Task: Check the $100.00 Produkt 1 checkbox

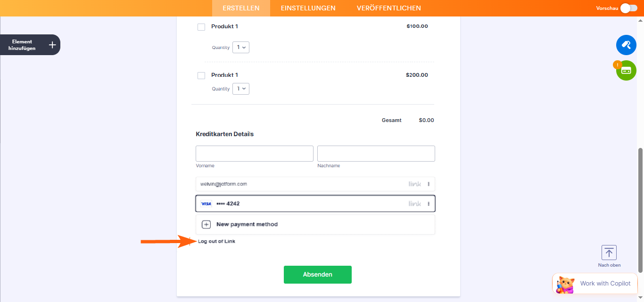Action: (201, 27)
